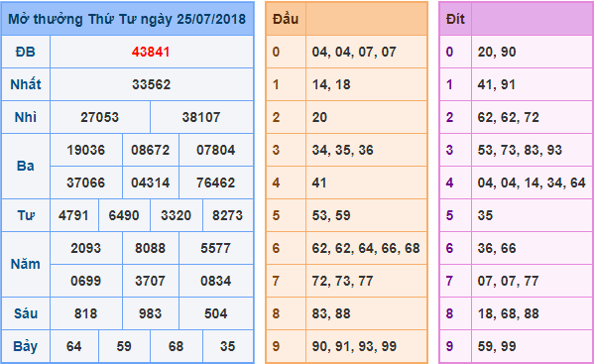Select Nhì prize number 38107
Screen dimensions: 595x364
pyautogui.click(x=201, y=117)
